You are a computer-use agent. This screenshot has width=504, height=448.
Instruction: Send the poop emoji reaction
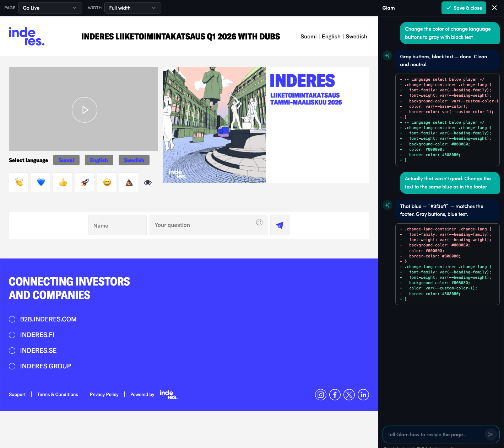tap(129, 182)
